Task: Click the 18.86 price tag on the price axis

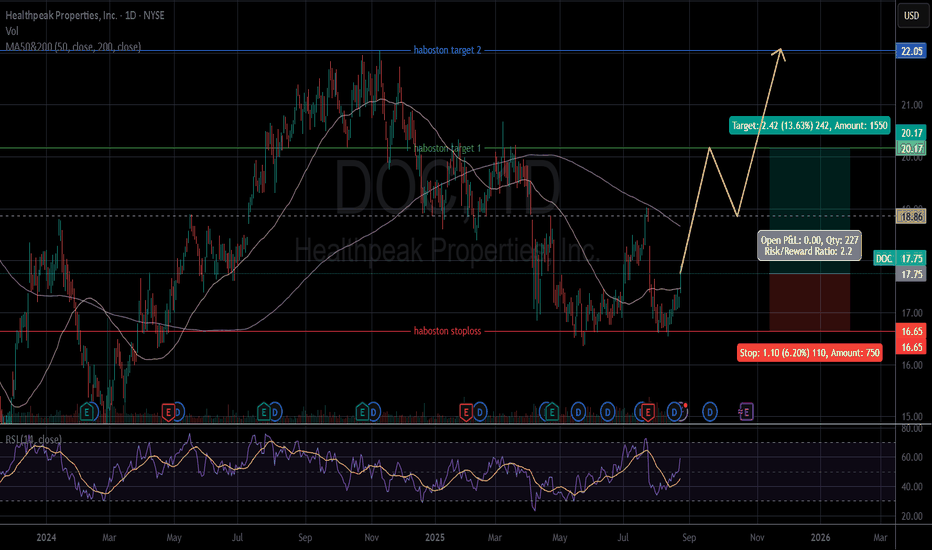Action: pyautogui.click(x=911, y=216)
